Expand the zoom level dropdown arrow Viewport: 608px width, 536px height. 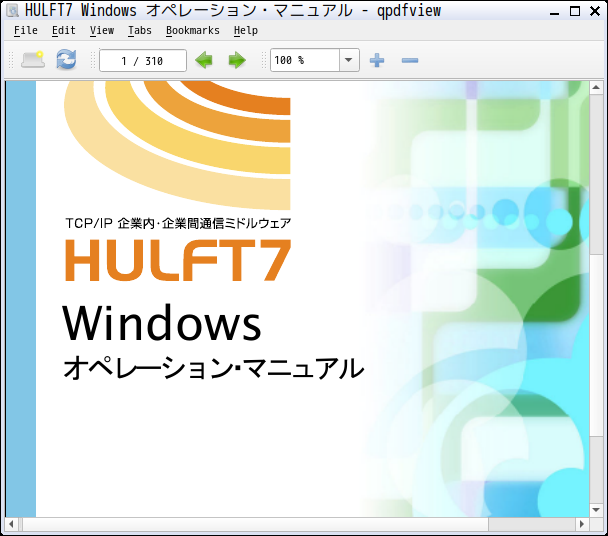pos(349,60)
